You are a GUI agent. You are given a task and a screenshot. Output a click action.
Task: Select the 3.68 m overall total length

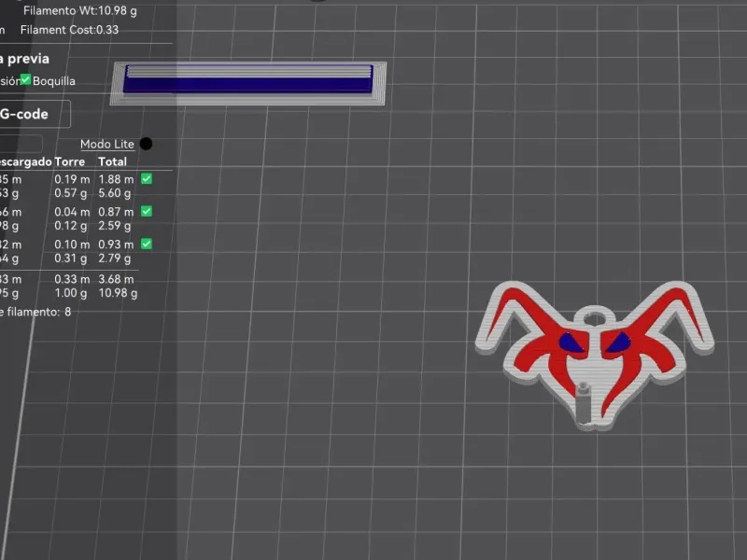(116, 279)
